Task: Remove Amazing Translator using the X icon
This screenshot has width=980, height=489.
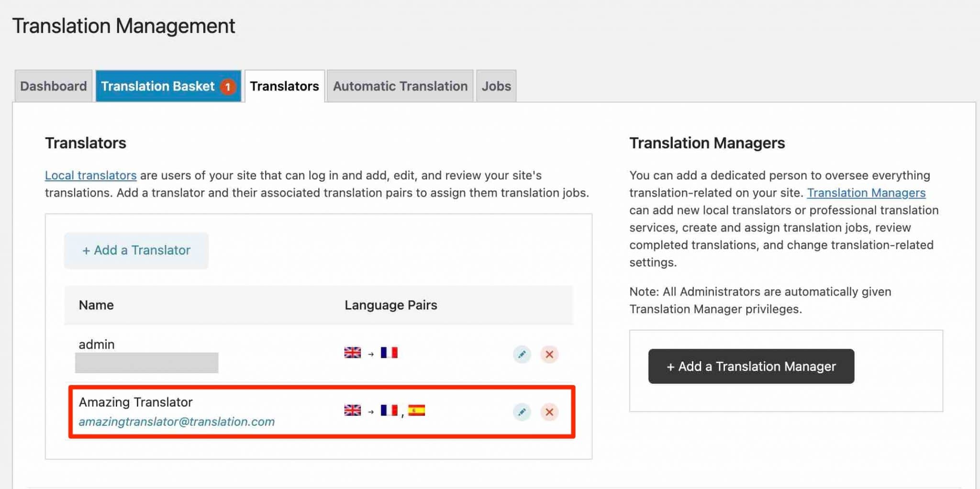Action: 549,412
